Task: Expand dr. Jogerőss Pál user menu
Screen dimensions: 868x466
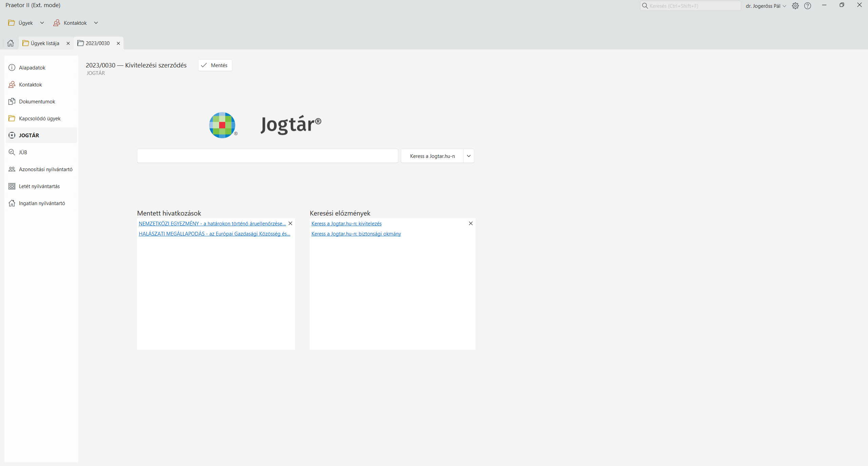Action: (766, 6)
